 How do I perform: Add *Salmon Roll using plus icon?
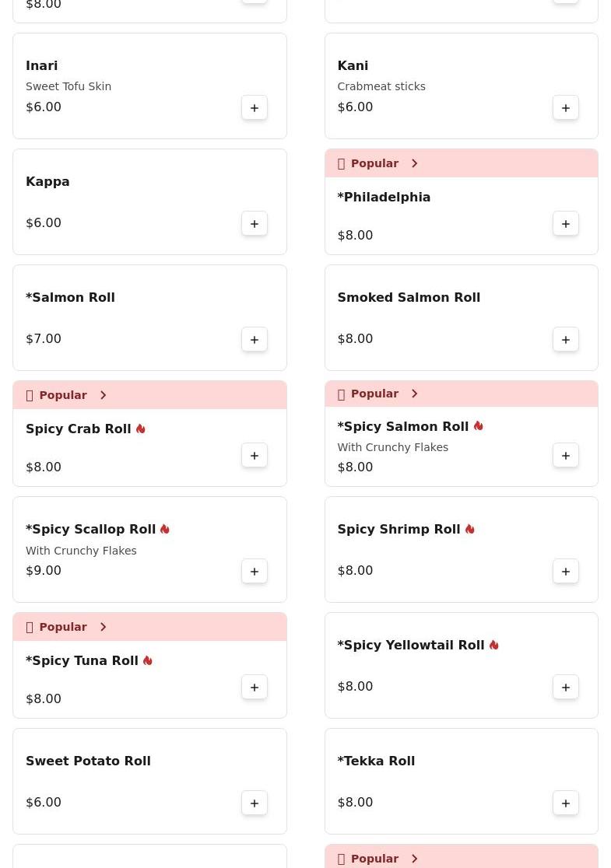click(x=255, y=339)
